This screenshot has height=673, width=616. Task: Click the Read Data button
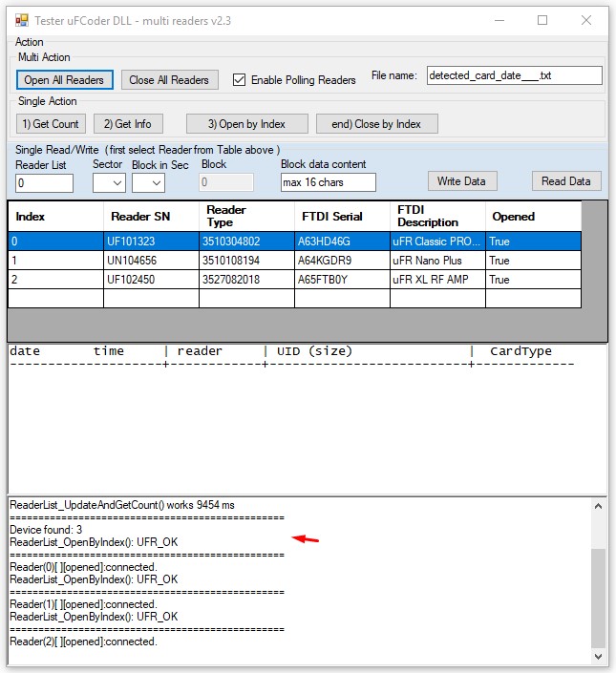[565, 181]
